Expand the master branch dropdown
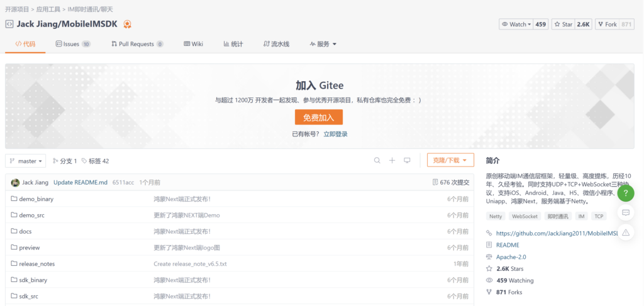The image size is (644, 306). (x=26, y=161)
